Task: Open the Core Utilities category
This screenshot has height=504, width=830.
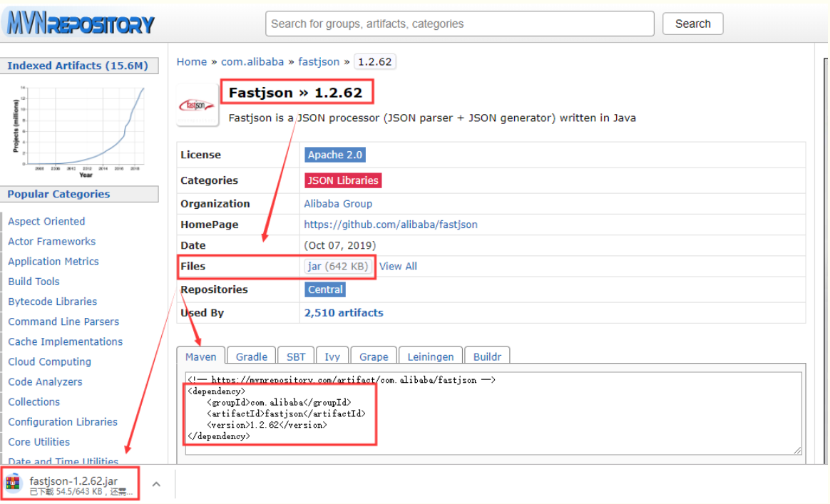Action: (x=39, y=442)
